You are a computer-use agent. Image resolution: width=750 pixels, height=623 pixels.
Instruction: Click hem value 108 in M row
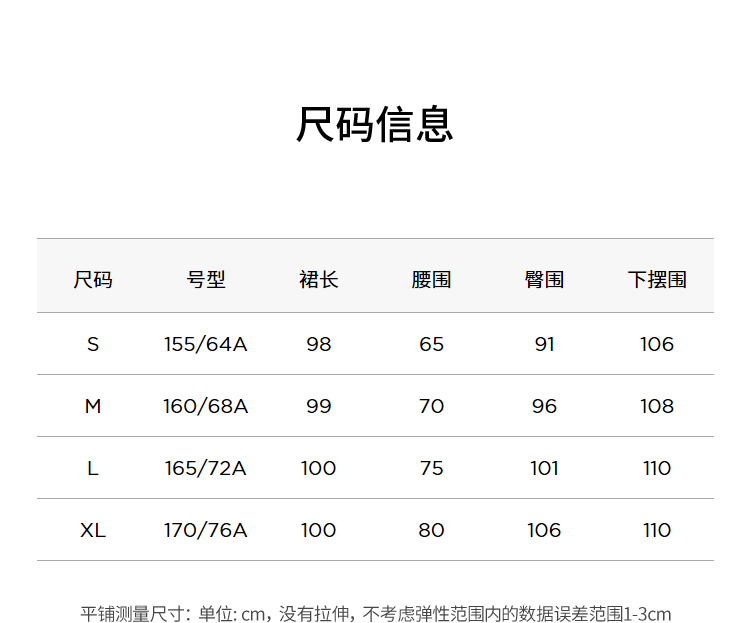[x=657, y=406]
